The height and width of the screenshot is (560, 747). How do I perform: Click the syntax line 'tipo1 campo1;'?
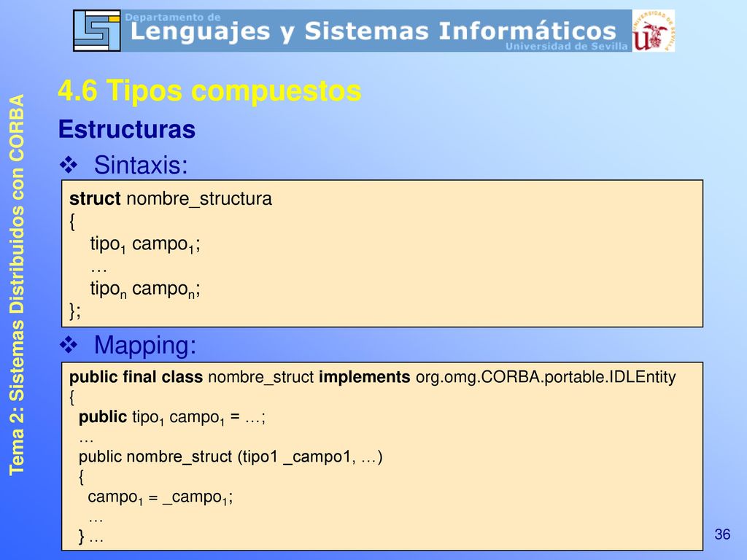tap(145, 244)
